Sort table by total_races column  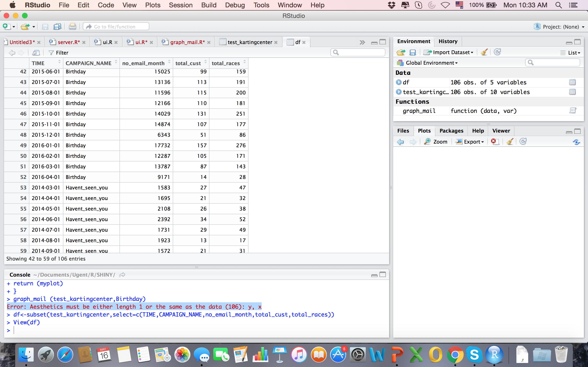tap(226, 63)
